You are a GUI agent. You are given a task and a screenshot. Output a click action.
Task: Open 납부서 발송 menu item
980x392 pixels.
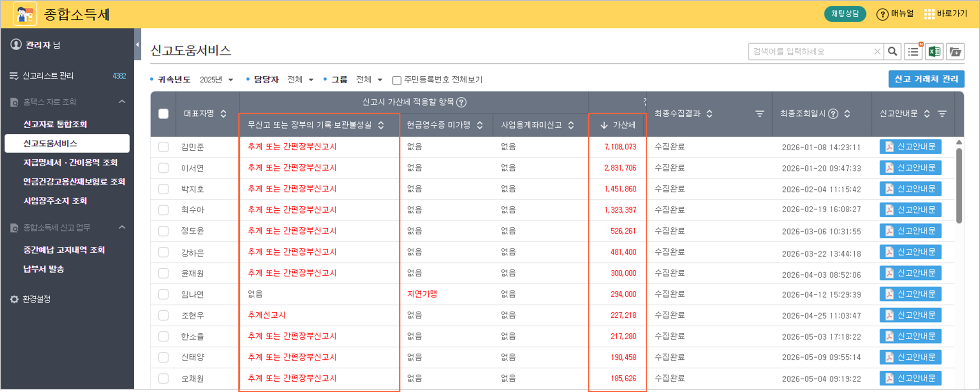pos(44,269)
